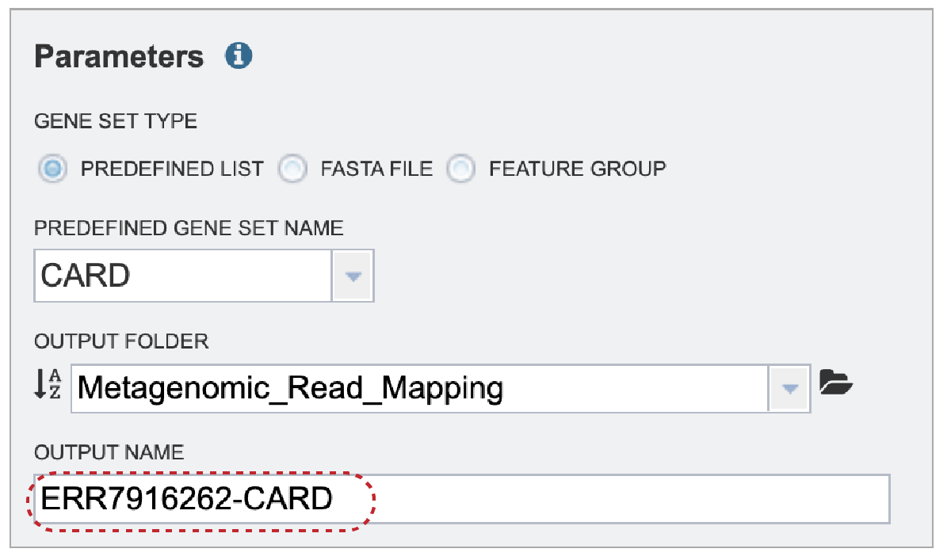The height and width of the screenshot is (560, 951).
Task: Click the OUTPUT NAME label
Action: pos(109,452)
